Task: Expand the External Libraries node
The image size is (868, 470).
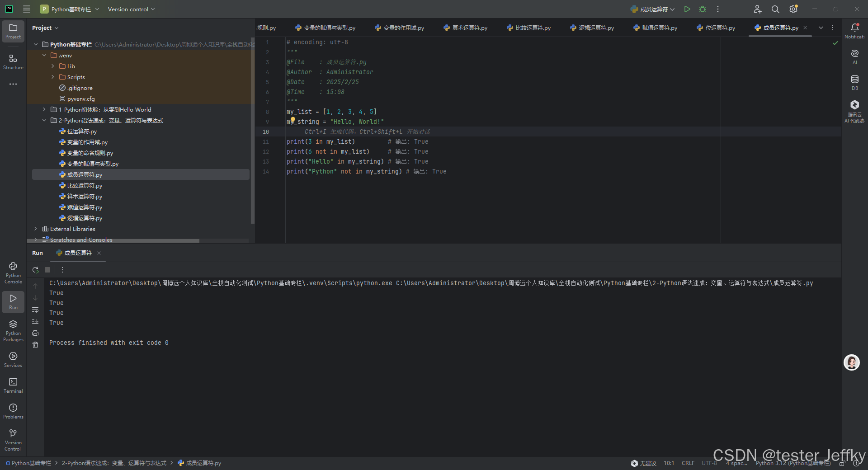Action: pyautogui.click(x=36, y=229)
